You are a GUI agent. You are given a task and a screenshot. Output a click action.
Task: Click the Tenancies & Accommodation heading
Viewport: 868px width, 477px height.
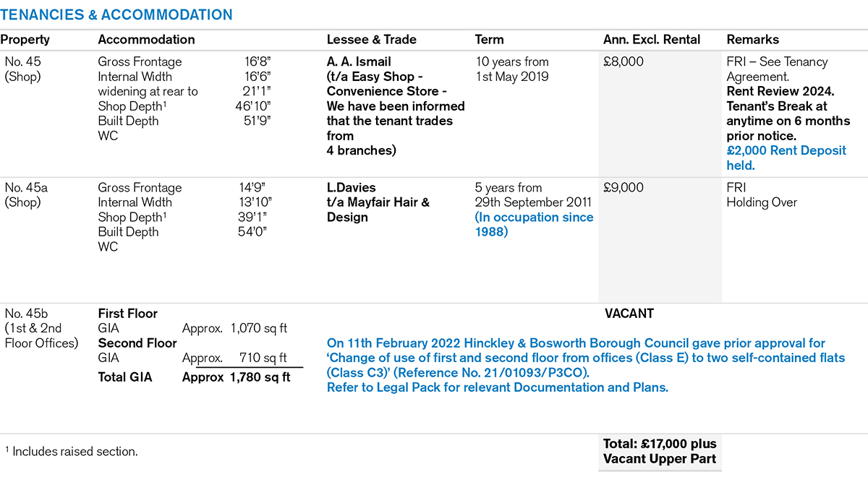(x=116, y=15)
